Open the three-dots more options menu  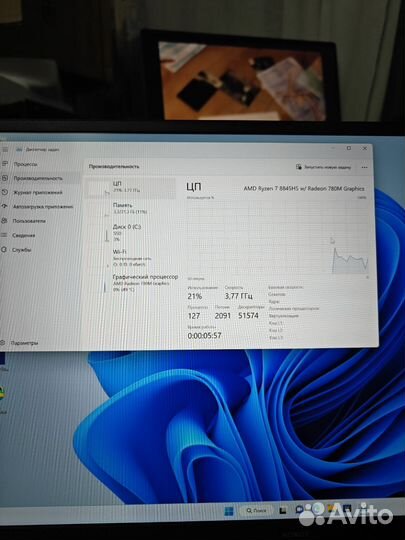coord(364,167)
